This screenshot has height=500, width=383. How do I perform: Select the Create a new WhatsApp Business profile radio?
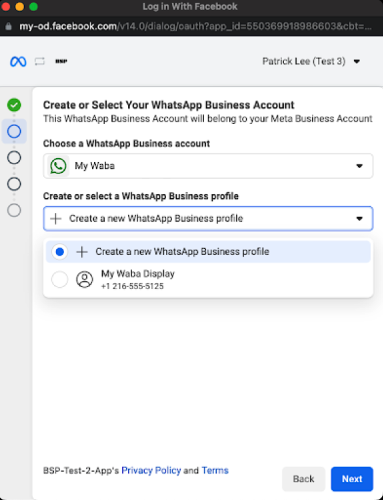click(60, 252)
